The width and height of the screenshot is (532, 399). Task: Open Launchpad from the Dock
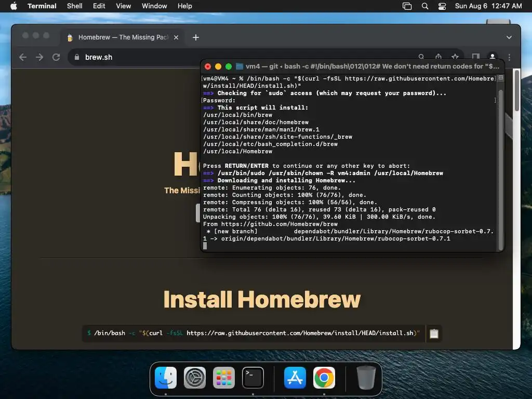224,378
